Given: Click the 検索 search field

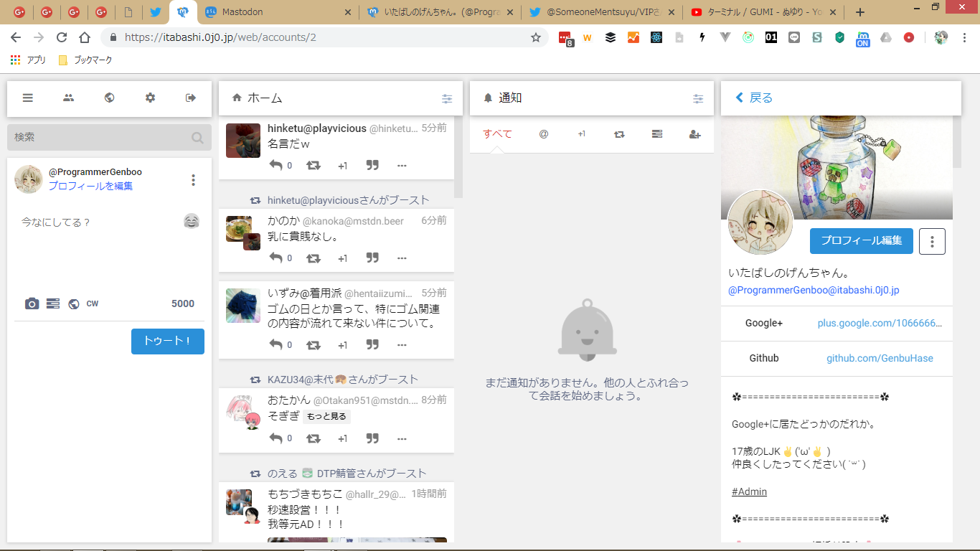Looking at the screenshot, I should point(100,137).
